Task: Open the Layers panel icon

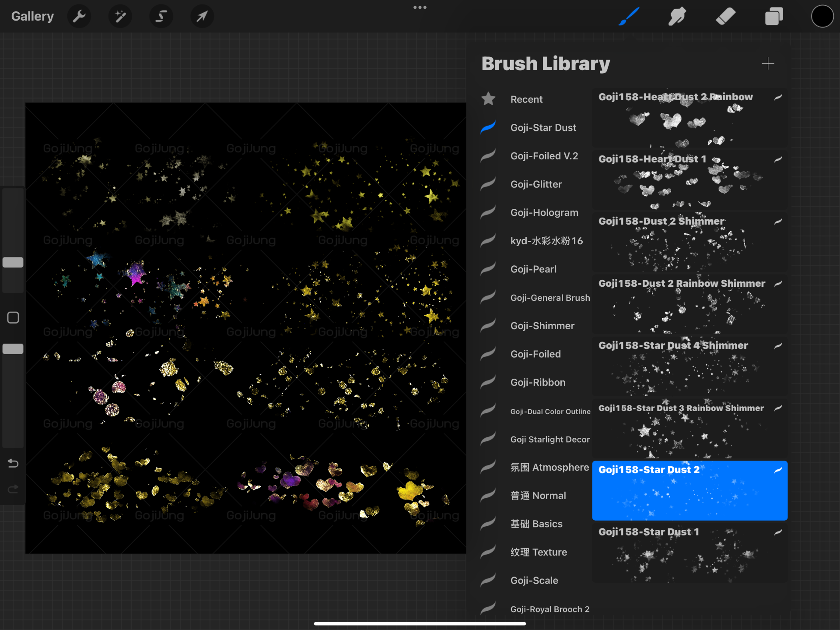Action: pos(773,17)
